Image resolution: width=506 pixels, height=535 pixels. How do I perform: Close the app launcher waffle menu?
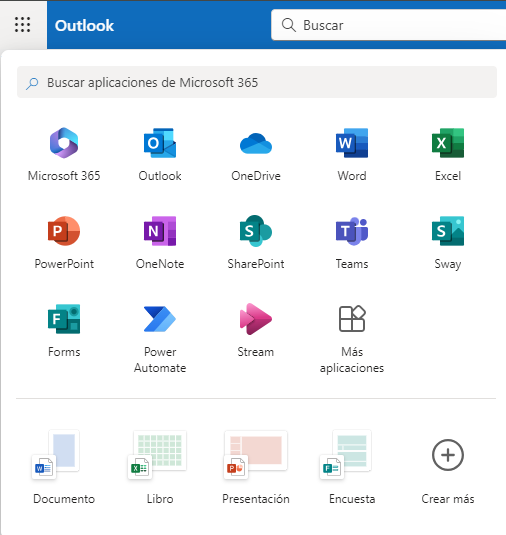[x=23, y=25]
